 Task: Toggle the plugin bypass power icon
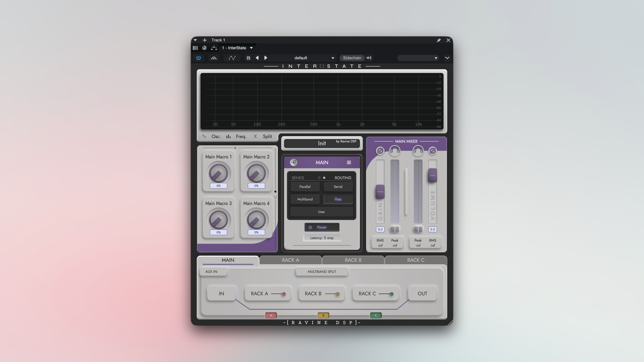click(x=199, y=58)
